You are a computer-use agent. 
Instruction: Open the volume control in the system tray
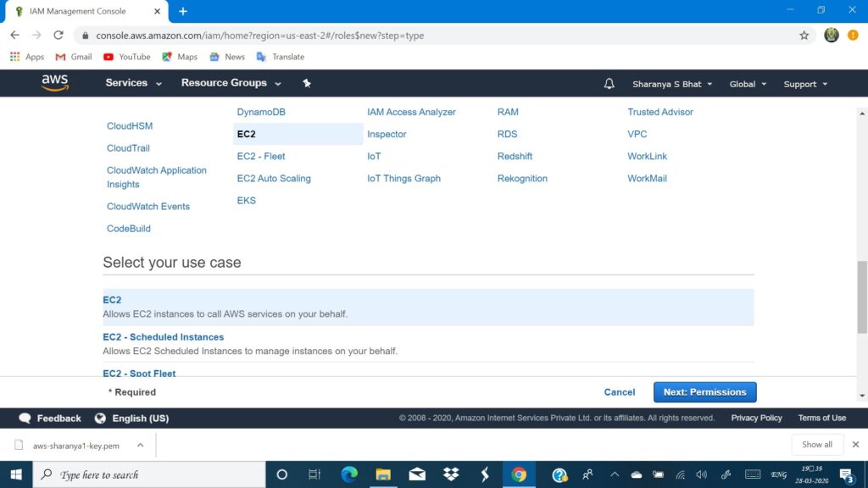(701, 474)
